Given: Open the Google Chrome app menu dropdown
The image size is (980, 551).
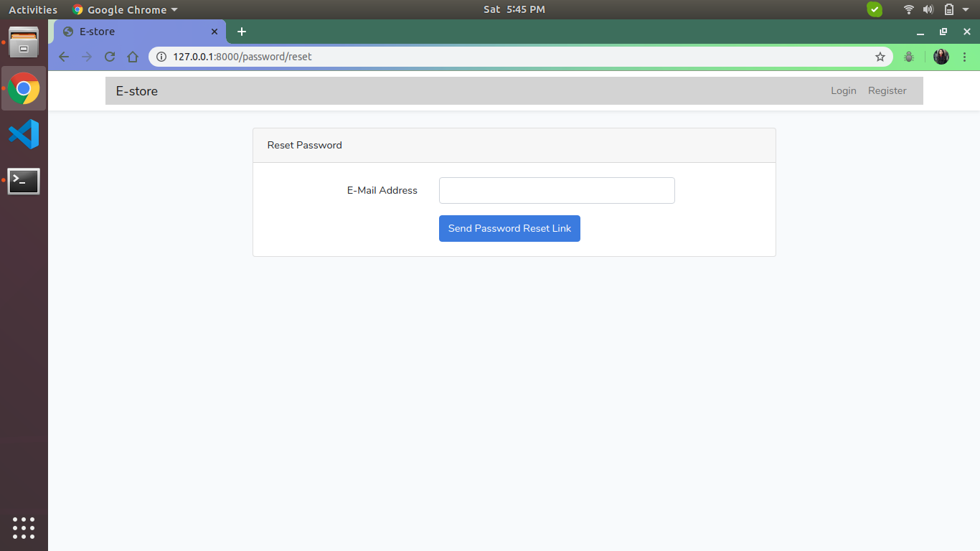Looking at the screenshot, I should (x=125, y=9).
